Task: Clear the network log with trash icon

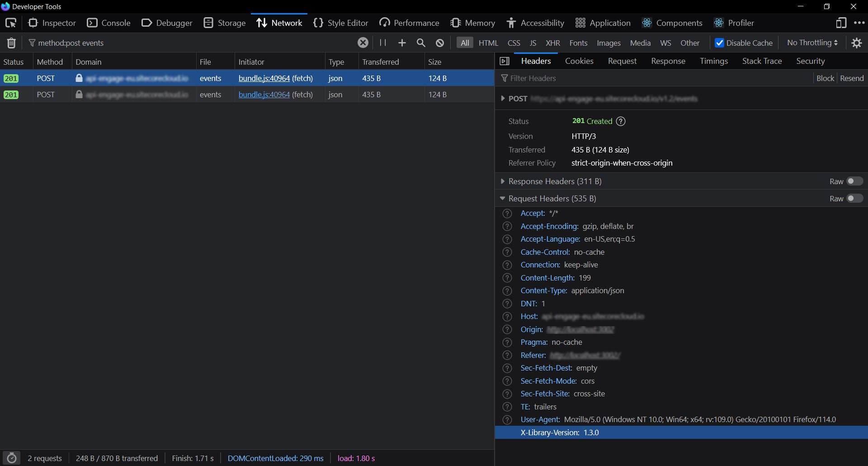Action: coord(11,43)
